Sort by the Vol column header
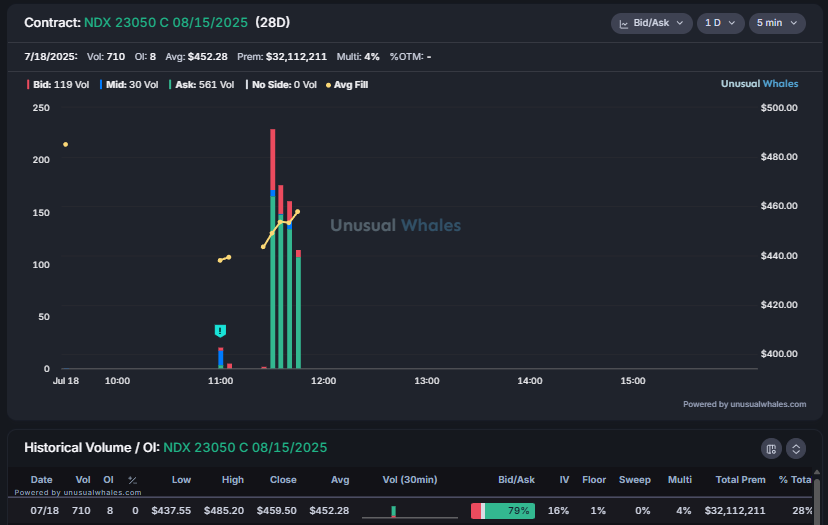The image size is (828, 525). [x=83, y=480]
